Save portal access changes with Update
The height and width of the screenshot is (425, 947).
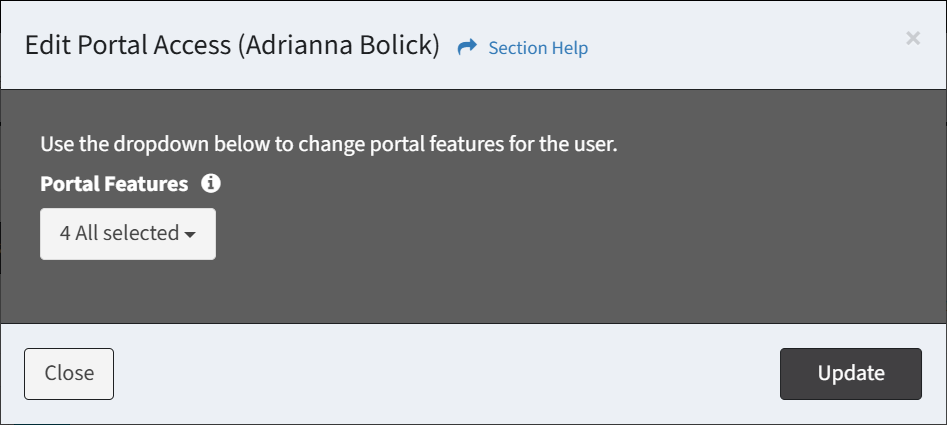[850, 373]
